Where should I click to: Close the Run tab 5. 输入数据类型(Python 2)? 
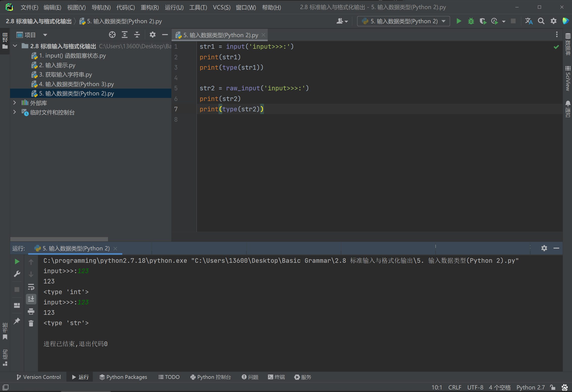coord(115,248)
